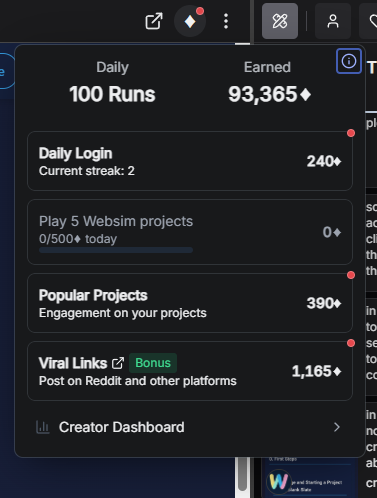Click the Websim logo thumbnail at bottom
Image resolution: width=377 pixels, height=498 pixels.
click(x=279, y=481)
